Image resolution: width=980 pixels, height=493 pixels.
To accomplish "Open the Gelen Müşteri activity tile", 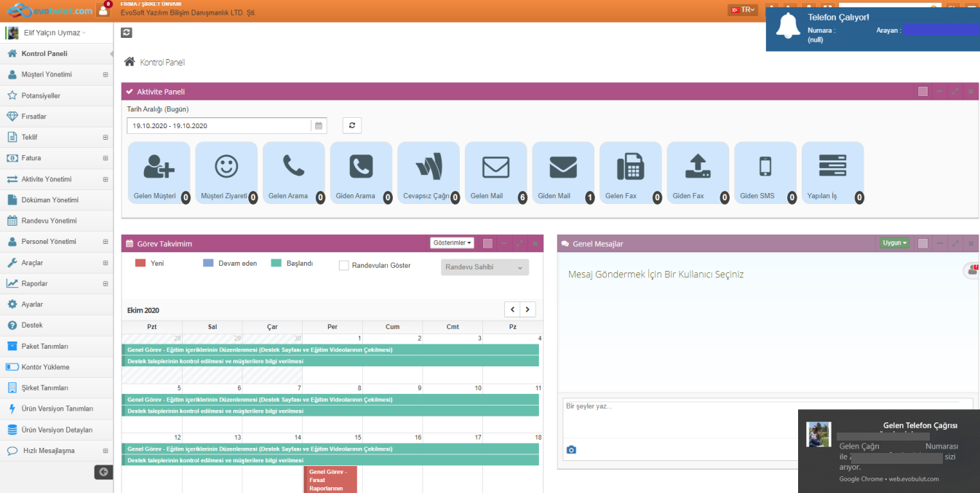I will (159, 173).
